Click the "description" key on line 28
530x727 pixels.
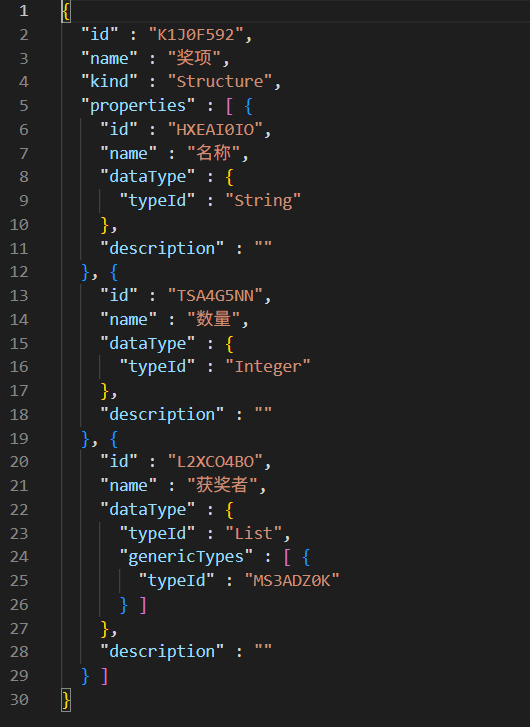[x=162, y=651]
